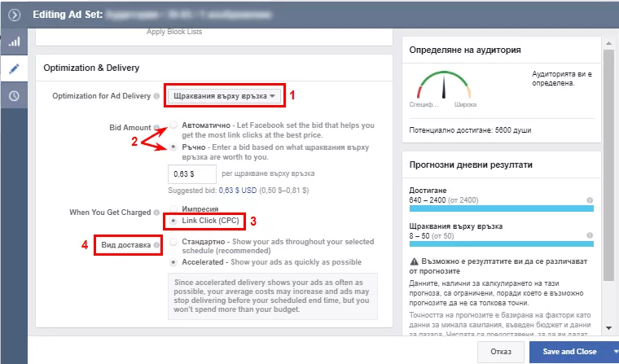
Task: Click the accelerated delivery warning note box
Action: coord(273,296)
